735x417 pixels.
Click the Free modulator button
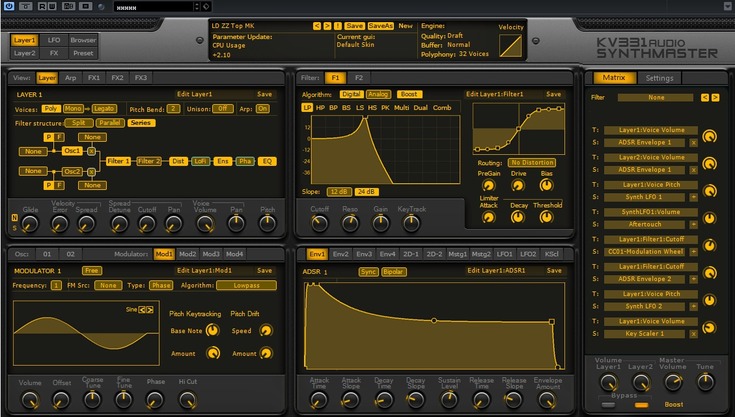[92, 271]
